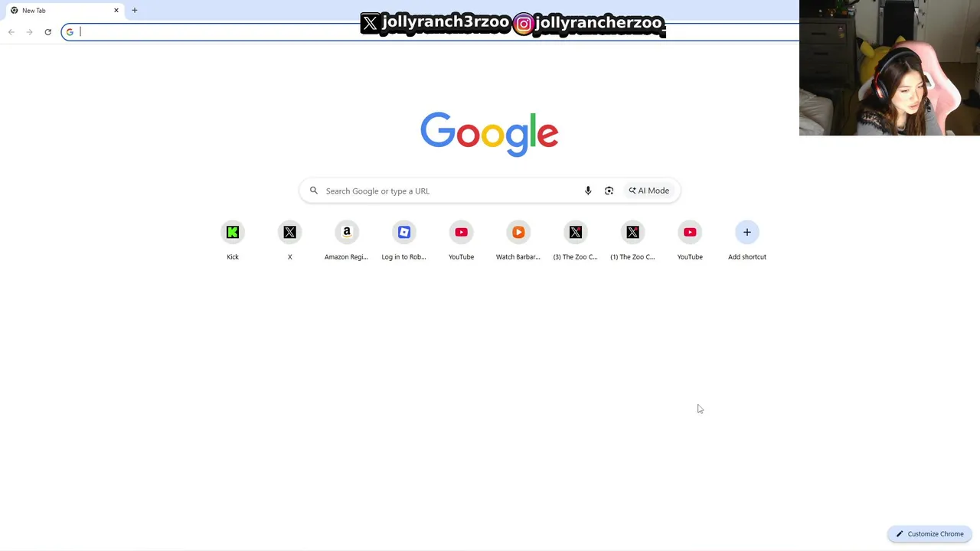Open the Amazon Regi... shortcut
The height and width of the screenshot is (551, 980).
coord(347,240)
